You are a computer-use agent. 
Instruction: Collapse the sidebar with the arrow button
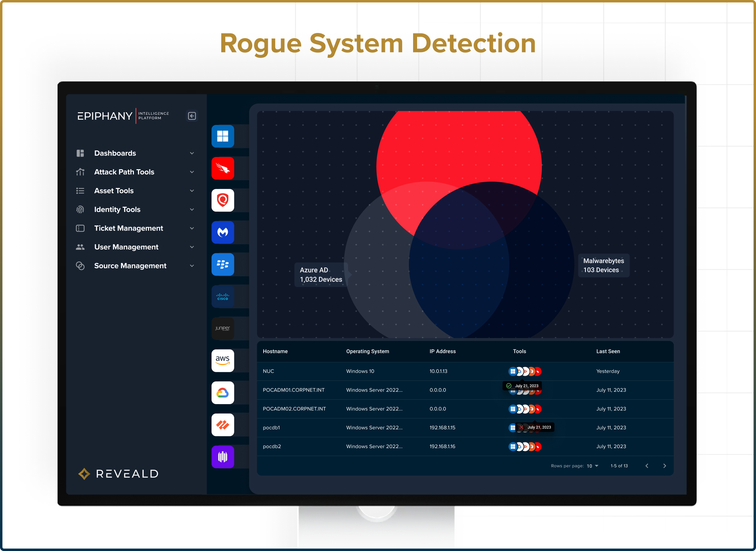192,116
